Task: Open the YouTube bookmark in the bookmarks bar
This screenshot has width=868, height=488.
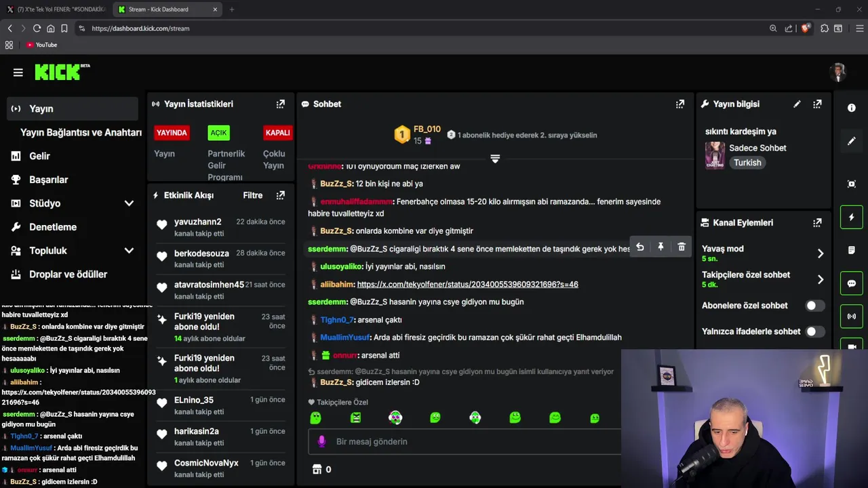Action: [42, 45]
